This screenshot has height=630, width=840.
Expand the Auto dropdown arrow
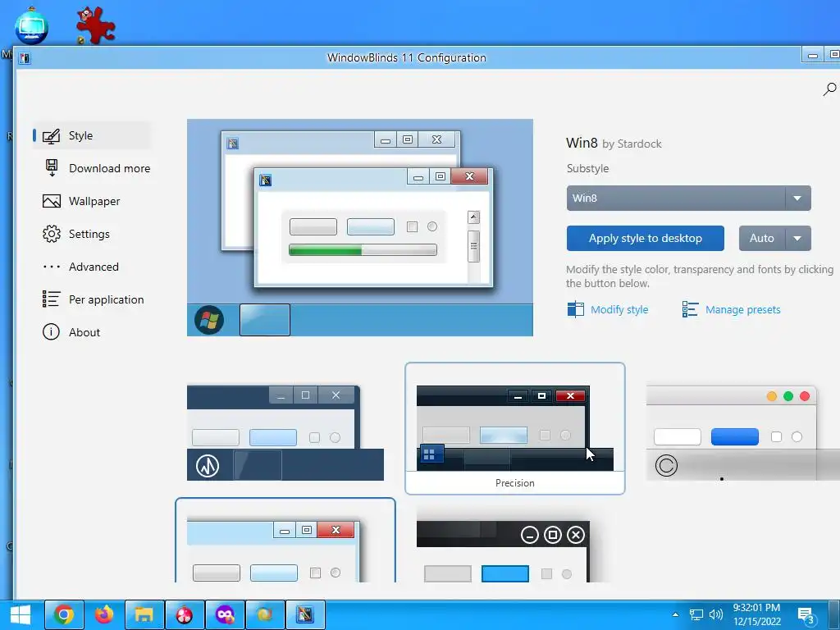tap(797, 239)
